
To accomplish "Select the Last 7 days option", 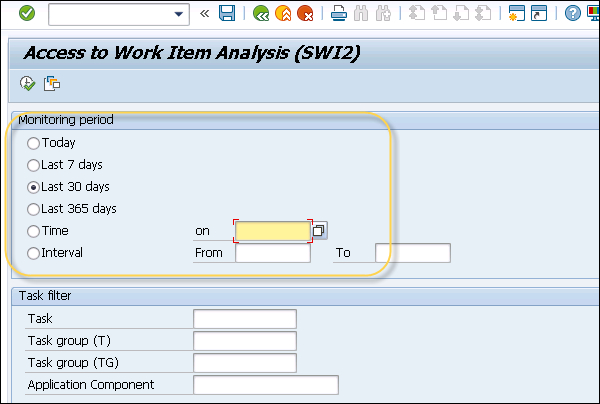I will [x=34, y=165].
